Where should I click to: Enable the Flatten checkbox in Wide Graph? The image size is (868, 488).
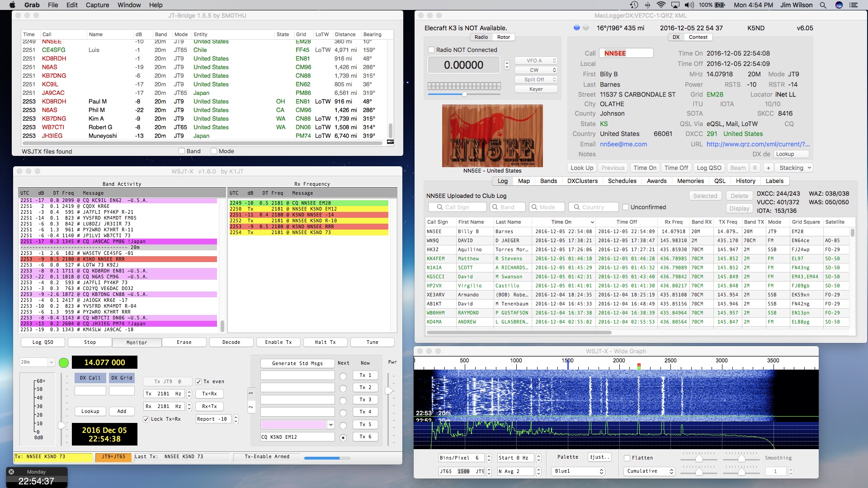(x=627, y=458)
